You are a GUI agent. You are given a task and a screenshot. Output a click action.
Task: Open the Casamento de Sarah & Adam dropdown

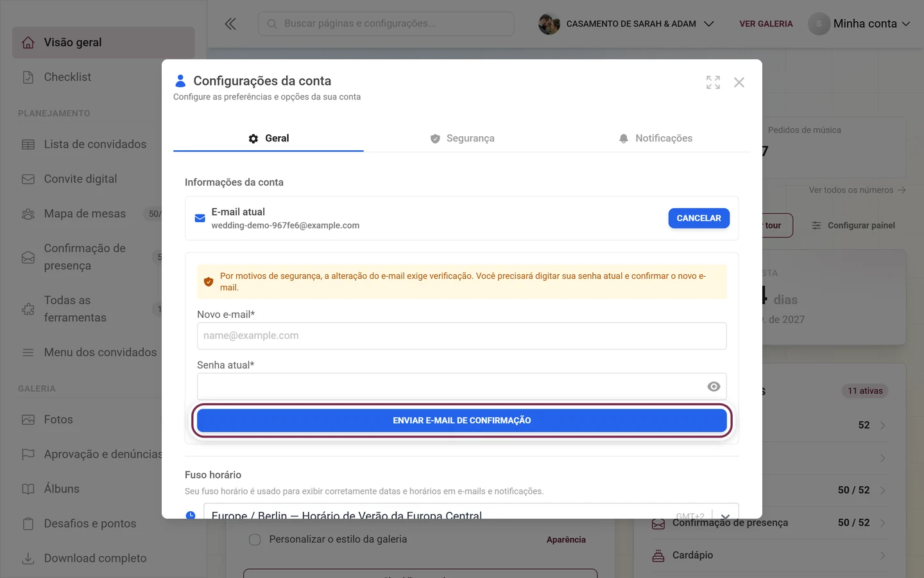(x=626, y=24)
